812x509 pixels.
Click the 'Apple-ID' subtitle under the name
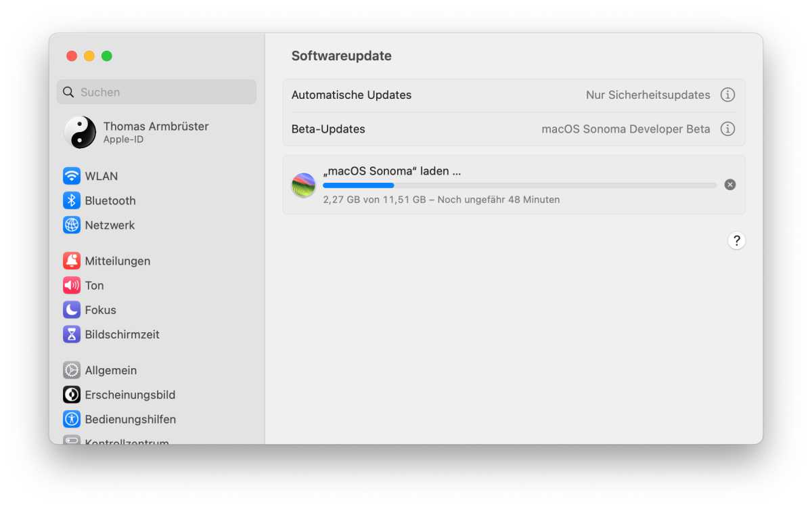123,139
